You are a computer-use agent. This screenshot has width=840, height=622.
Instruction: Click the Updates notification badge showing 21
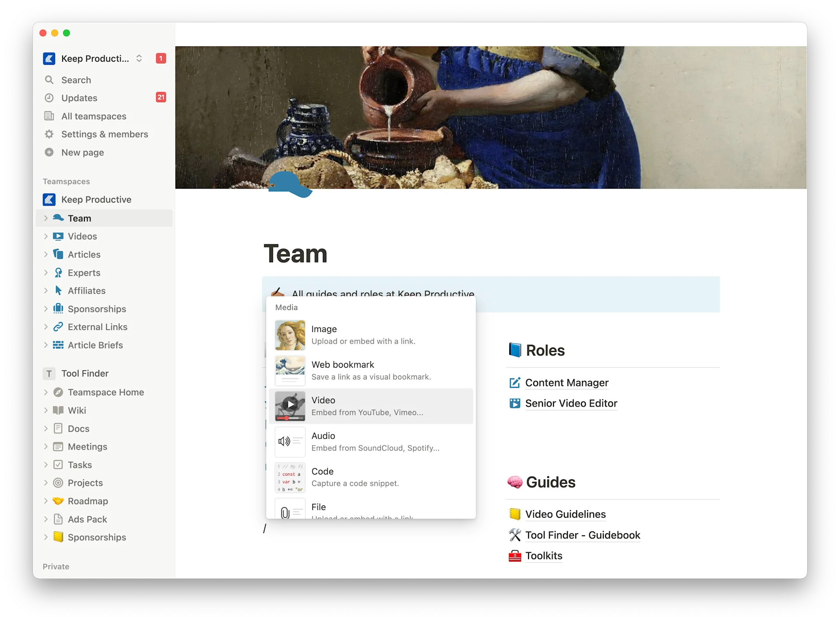click(161, 97)
